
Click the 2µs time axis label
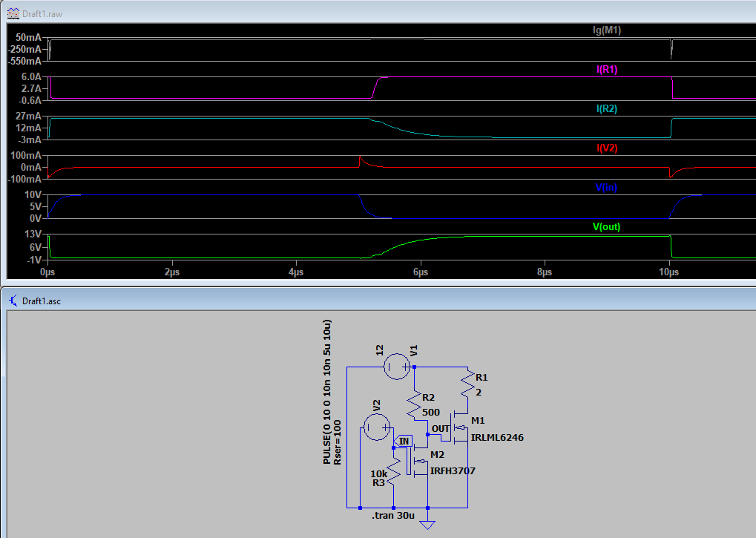(x=171, y=272)
